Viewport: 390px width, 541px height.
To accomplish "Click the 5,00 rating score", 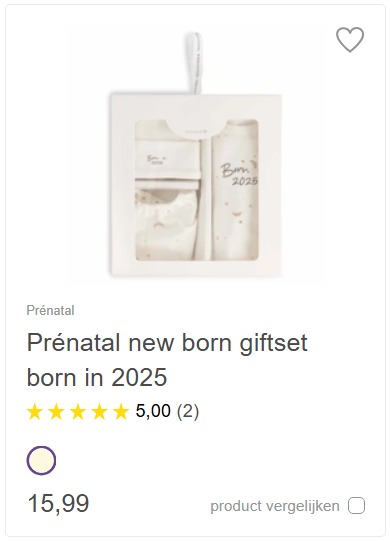I will pyautogui.click(x=153, y=411).
